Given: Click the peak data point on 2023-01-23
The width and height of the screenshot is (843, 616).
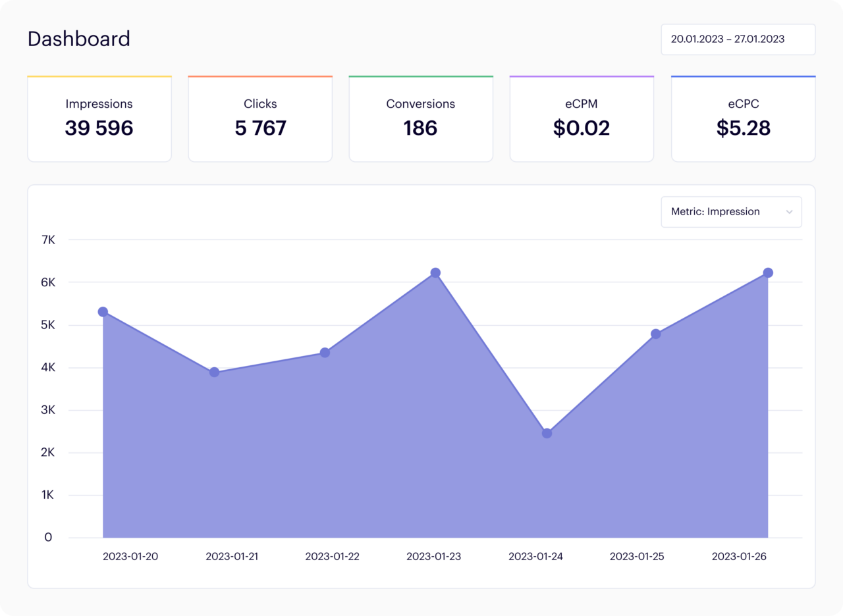Looking at the screenshot, I should (435, 272).
